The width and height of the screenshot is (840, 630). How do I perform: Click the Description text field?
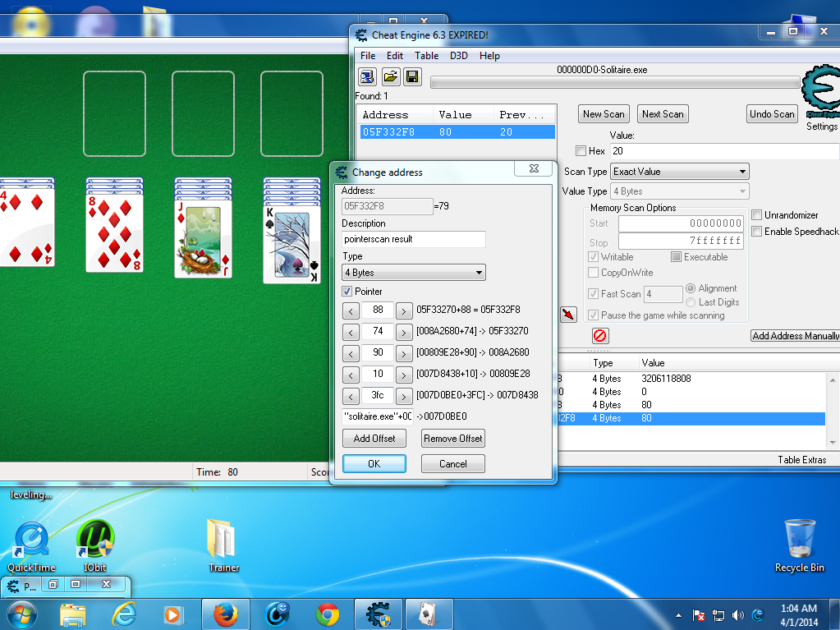click(414, 239)
